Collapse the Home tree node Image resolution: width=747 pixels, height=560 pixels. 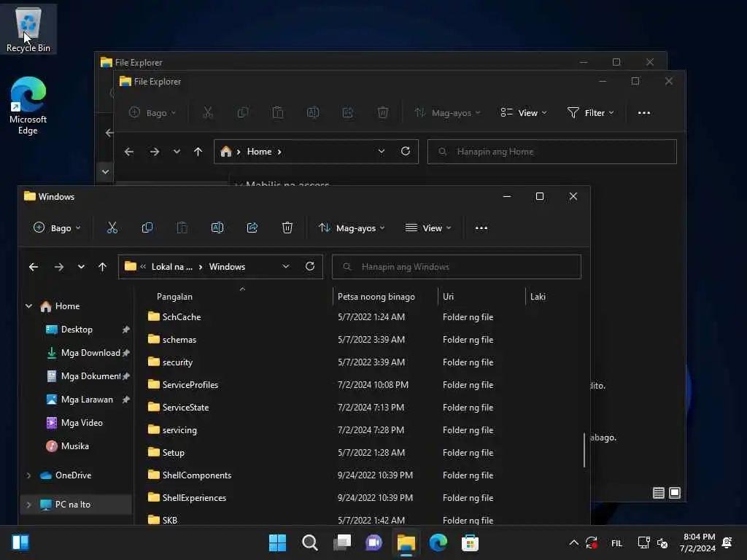coord(28,306)
